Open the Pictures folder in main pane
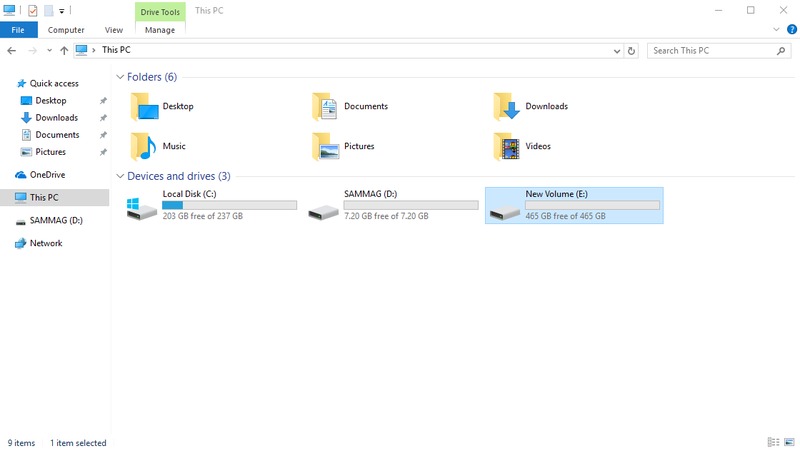 pyautogui.click(x=344, y=147)
